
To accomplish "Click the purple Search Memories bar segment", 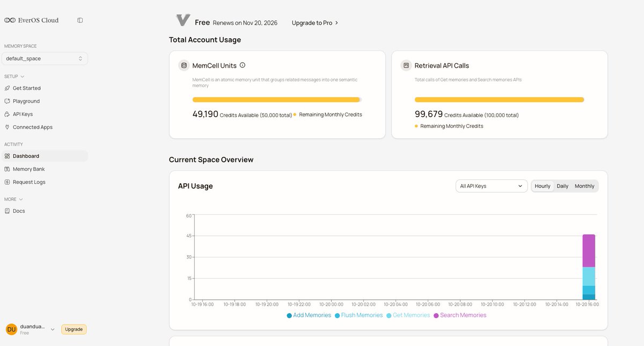I will (589, 251).
